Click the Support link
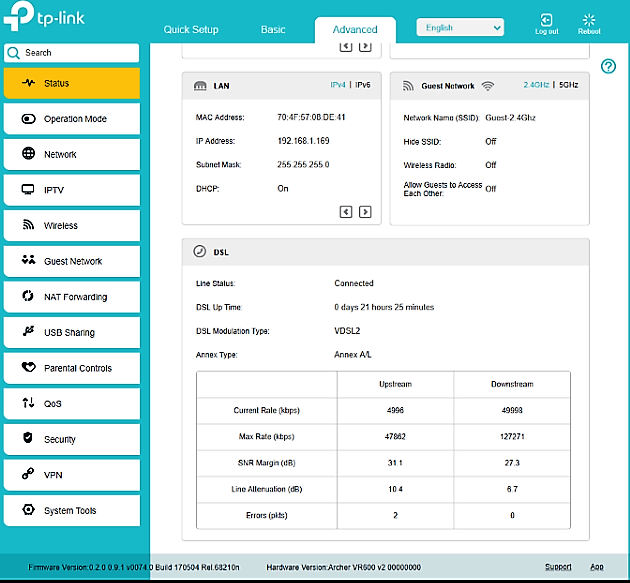The height and width of the screenshot is (583, 630). [x=558, y=567]
